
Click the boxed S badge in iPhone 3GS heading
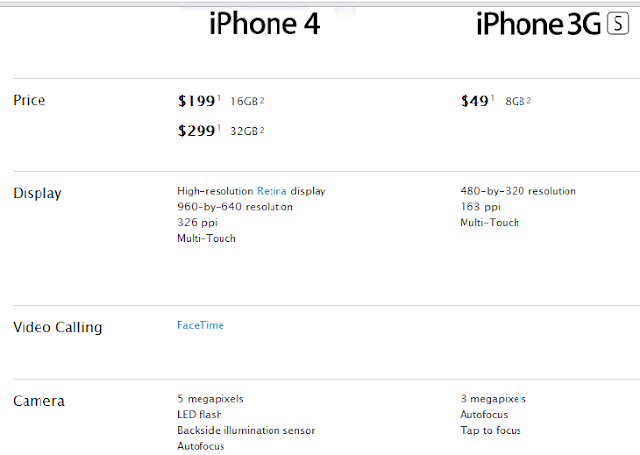tap(617, 23)
